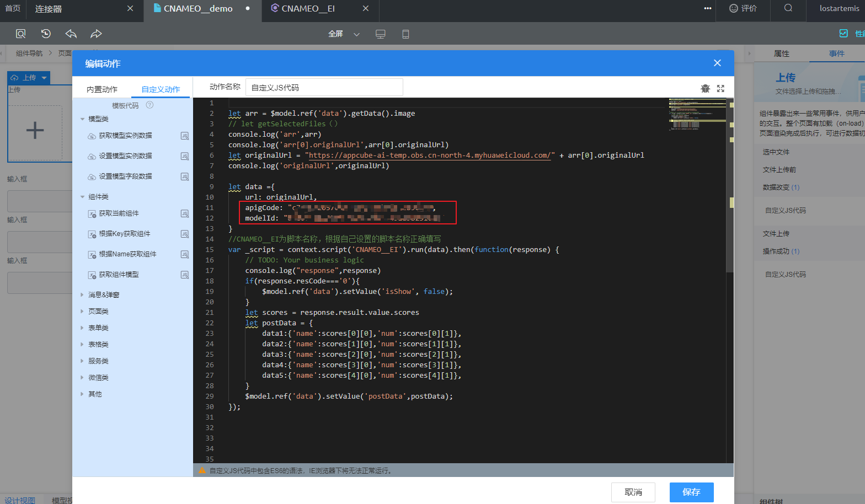Image resolution: width=865 pixels, height=504 pixels.
Task: Insert JS for 根据Key获取组件
Action: tap(185, 234)
